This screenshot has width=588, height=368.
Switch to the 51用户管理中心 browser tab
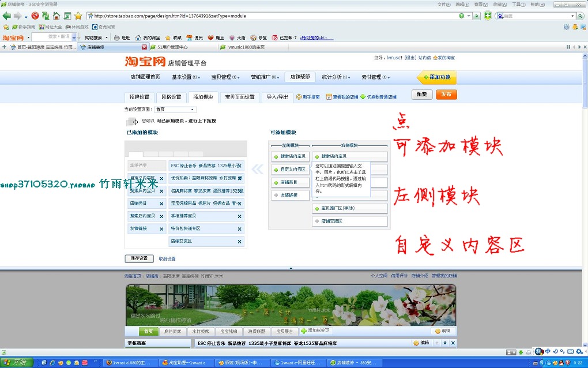point(183,47)
